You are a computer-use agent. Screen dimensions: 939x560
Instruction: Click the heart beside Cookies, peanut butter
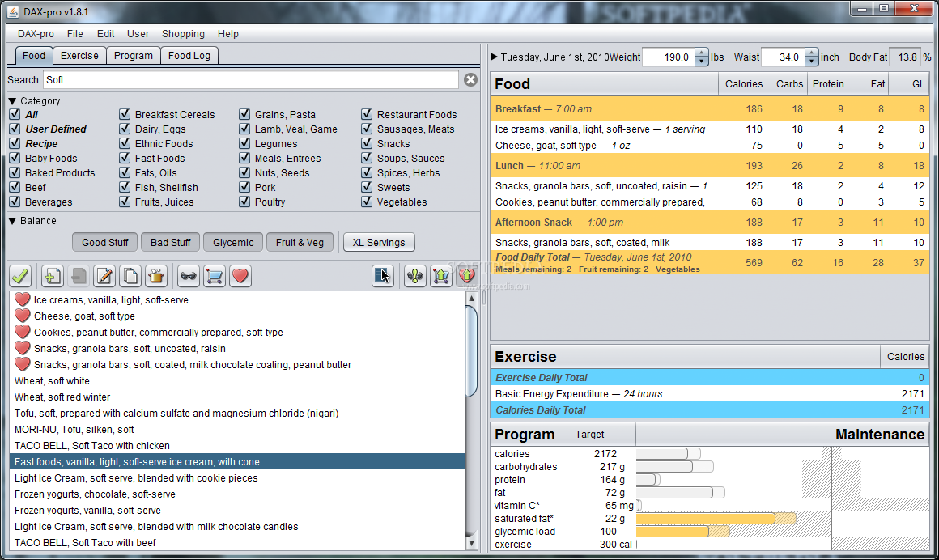(x=22, y=332)
